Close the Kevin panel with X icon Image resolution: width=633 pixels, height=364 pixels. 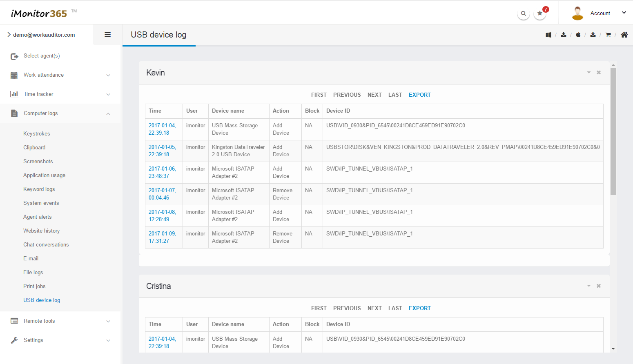pos(599,73)
